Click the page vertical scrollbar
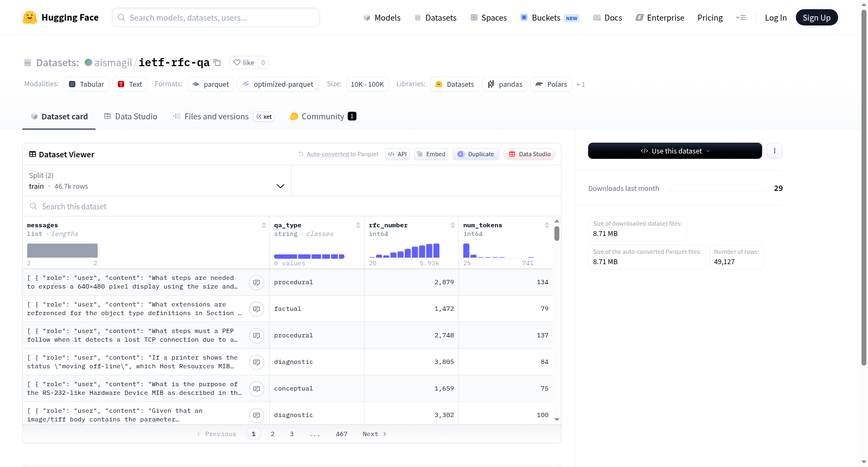Screen dimensions: 868x467 click(x=864, y=187)
